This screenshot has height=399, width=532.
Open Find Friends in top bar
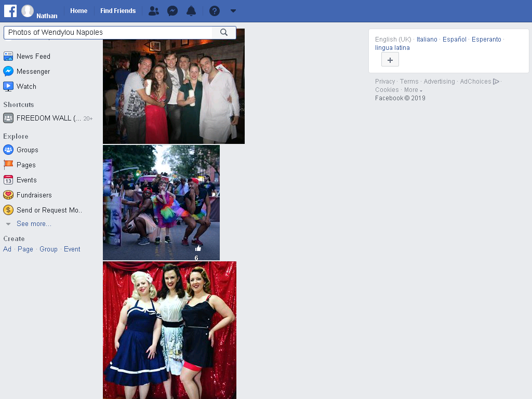pyautogui.click(x=118, y=11)
